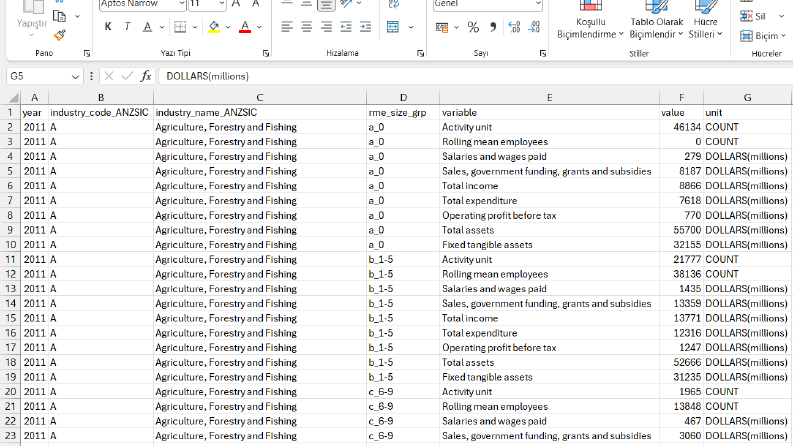This screenshot has width=793, height=446.
Task: Expand the Name Box dropdown arrow
Action: click(x=75, y=77)
